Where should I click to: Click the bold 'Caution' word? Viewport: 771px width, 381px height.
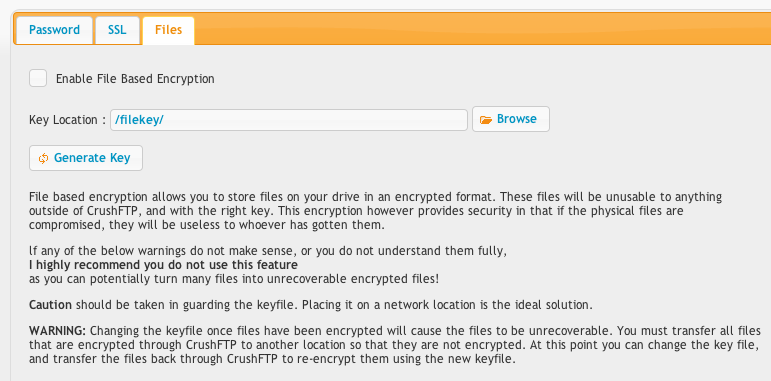(x=50, y=305)
